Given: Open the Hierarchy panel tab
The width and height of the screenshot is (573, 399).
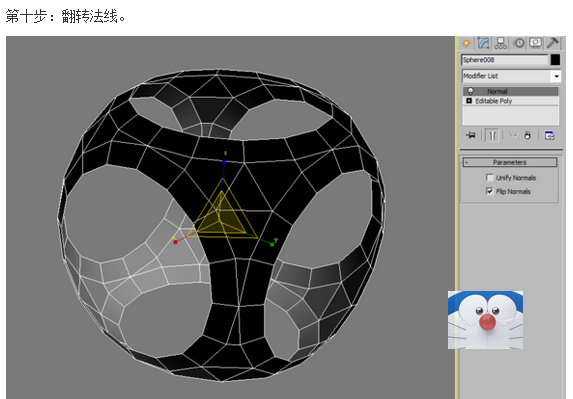Looking at the screenshot, I should 500,43.
